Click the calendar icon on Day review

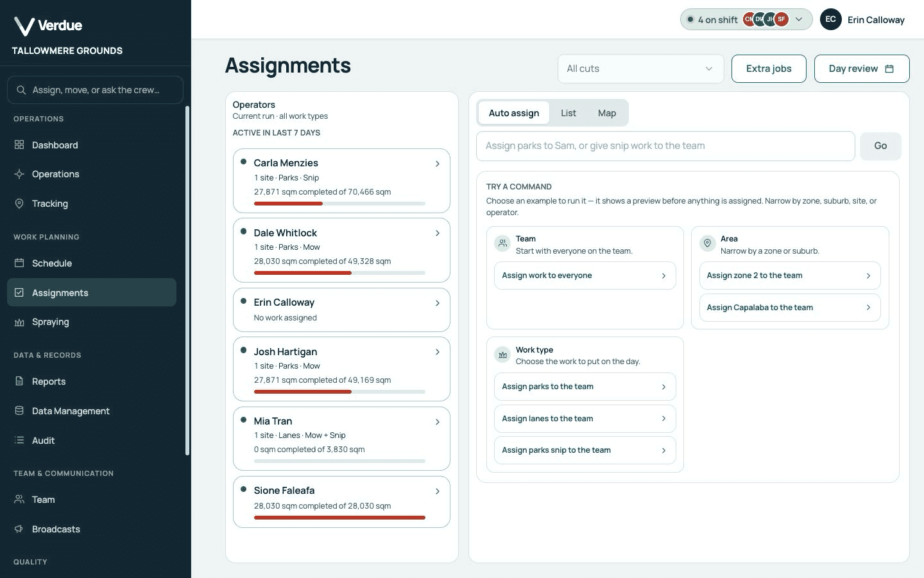click(889, 69)
